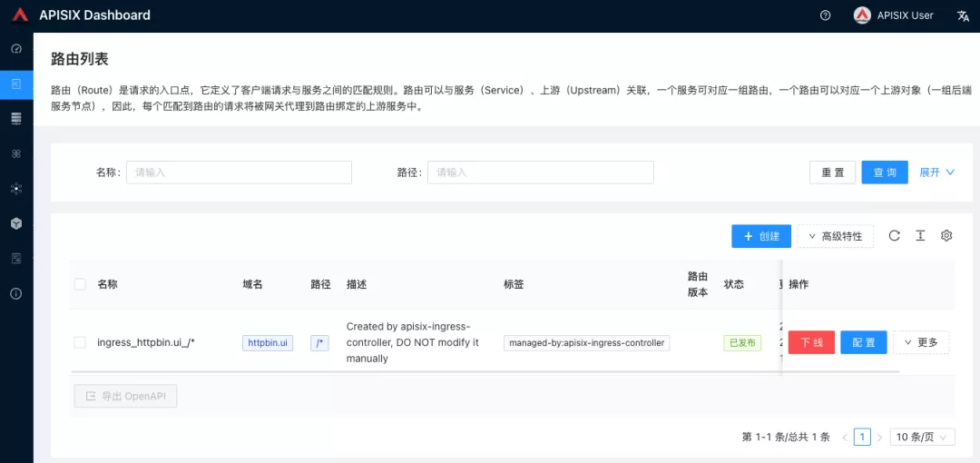980x463 pixels.
Task: Click the 状态 column header
Action: pyautogui.click(x=734, y=284)
